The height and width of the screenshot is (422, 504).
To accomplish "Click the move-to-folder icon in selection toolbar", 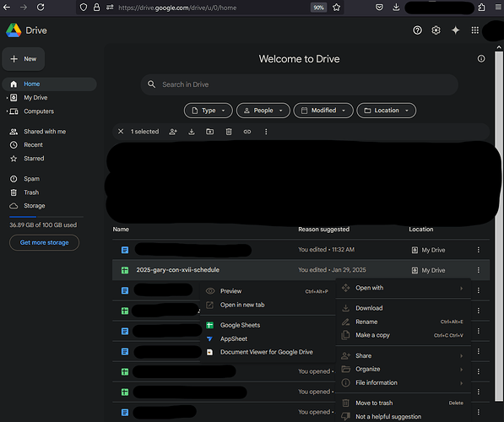I will [x=210, y=132].
